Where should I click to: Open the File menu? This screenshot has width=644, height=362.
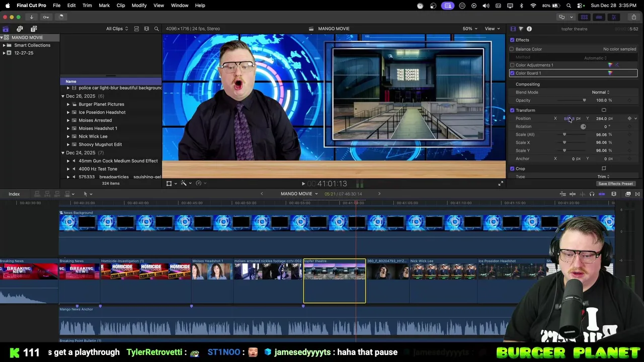(x=57, y=5)
